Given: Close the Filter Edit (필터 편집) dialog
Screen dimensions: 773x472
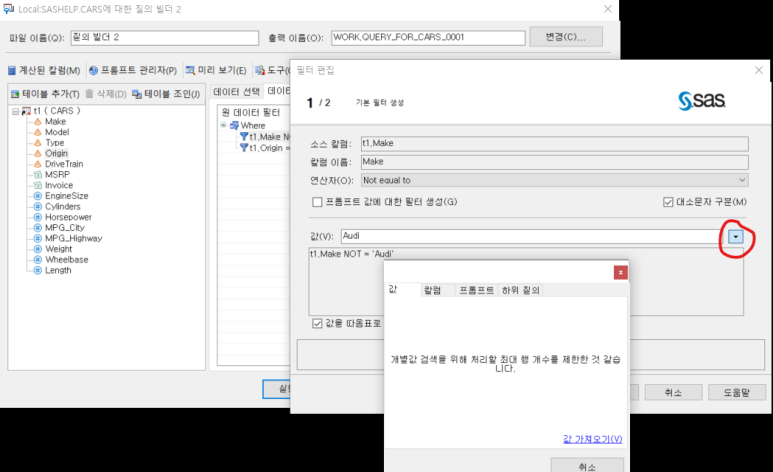Looking at the screenshot, I should (x=759, y=71).
